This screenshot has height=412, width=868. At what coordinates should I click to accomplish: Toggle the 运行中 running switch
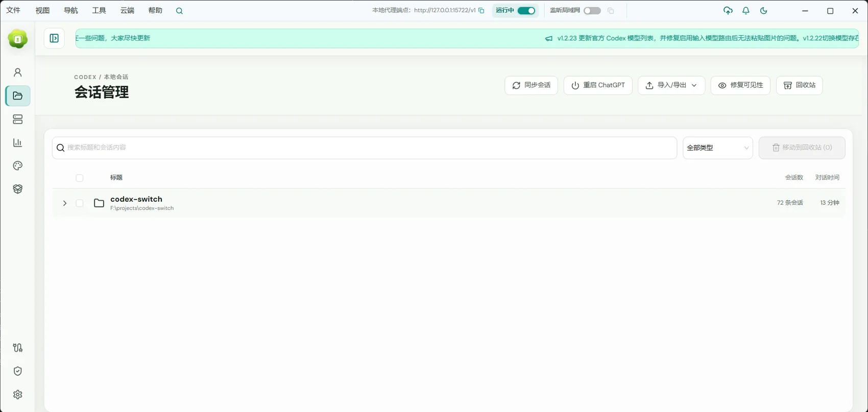tap(526, 11)
